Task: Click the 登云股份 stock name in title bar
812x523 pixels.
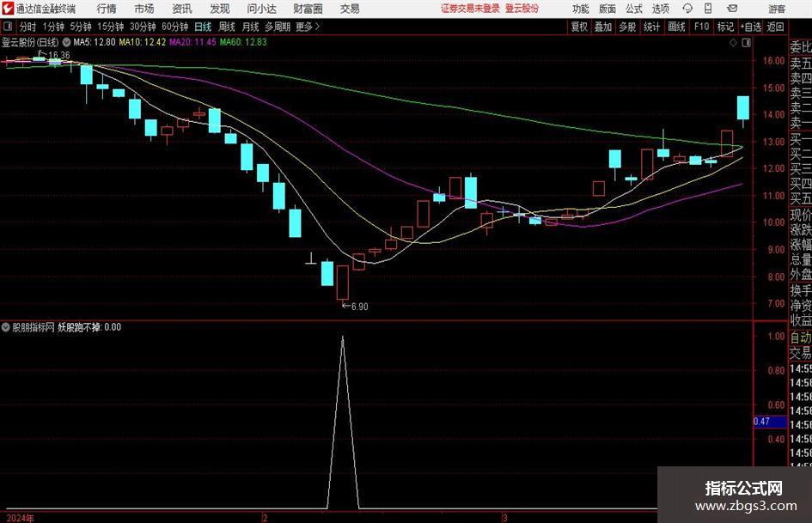Action: pyautogui.click(x=522, y=9)
